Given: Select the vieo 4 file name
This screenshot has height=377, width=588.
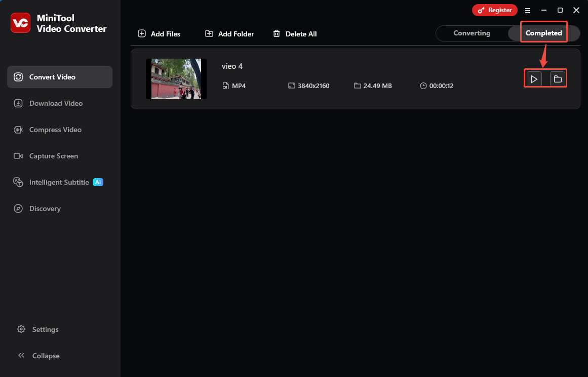Looking at the screenshot, I should click(x=232, y=66).
